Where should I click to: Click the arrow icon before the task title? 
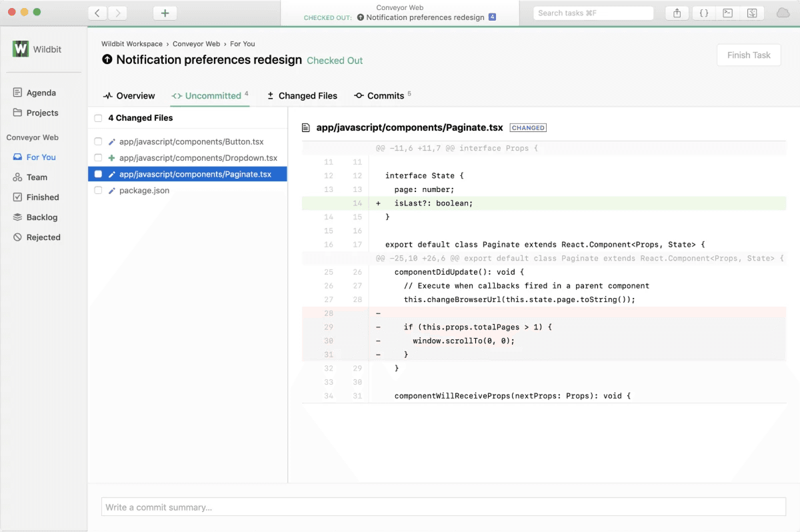107,59
